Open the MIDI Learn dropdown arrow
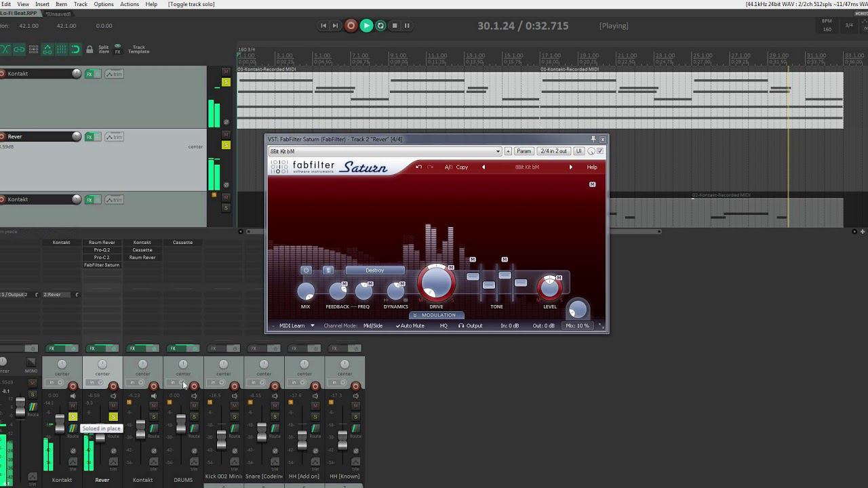The height and width of the screenshot is (488, 868). (x=313, y=326)
